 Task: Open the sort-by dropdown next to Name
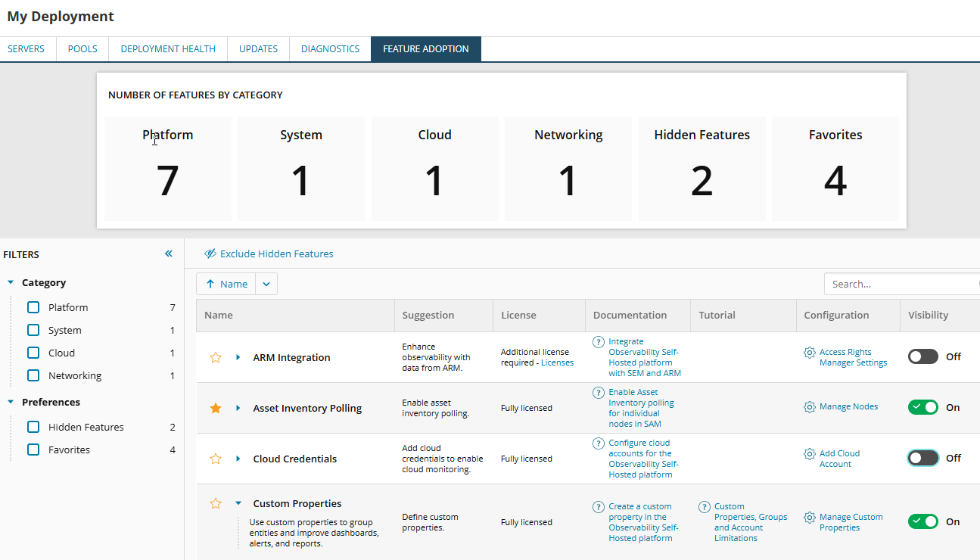(x=266, y=284)
